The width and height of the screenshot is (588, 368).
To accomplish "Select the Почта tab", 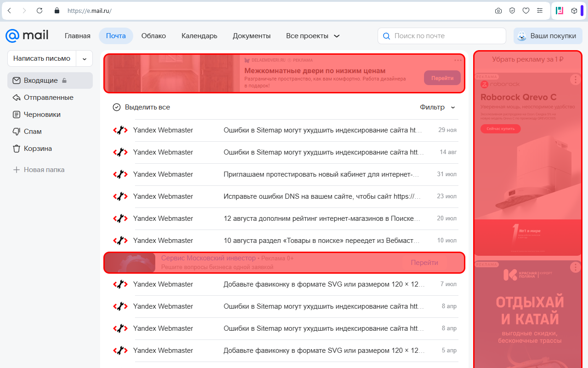I will tap(116, 36).
